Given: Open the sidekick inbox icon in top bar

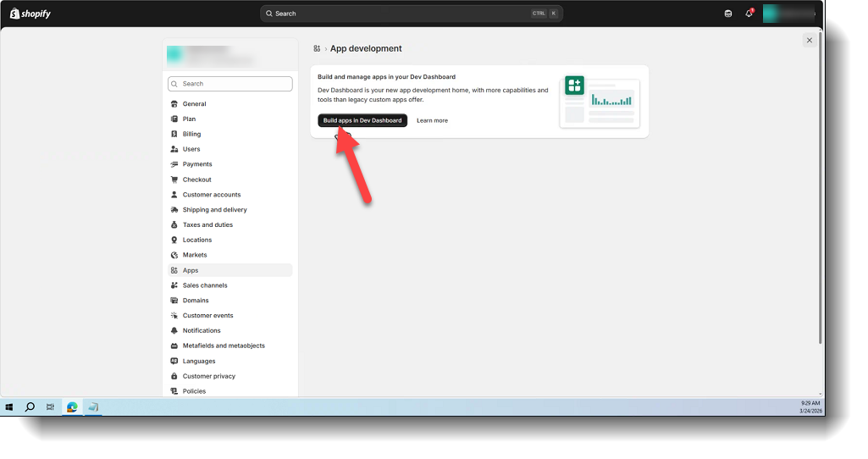Looking at the screenshot, I should tap(728, 14).
